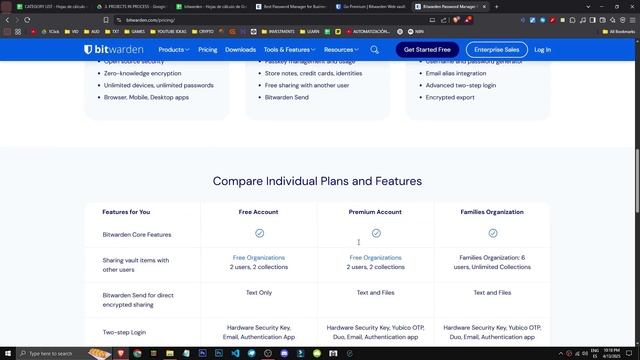640x360 pixels.
Task: Click the Log In link
Action: (x=542, y=50)
